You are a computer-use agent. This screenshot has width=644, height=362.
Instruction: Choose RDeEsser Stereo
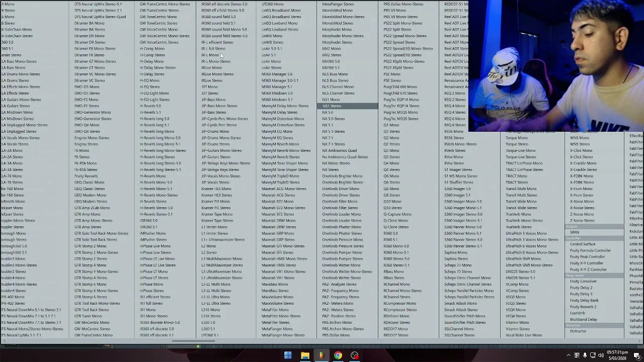tap(397, 323)
